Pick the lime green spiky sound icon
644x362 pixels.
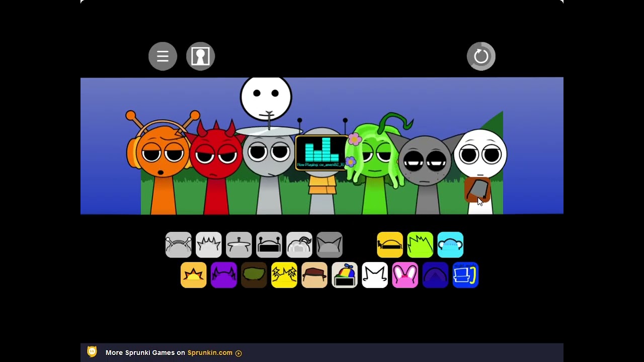(420, 245)
